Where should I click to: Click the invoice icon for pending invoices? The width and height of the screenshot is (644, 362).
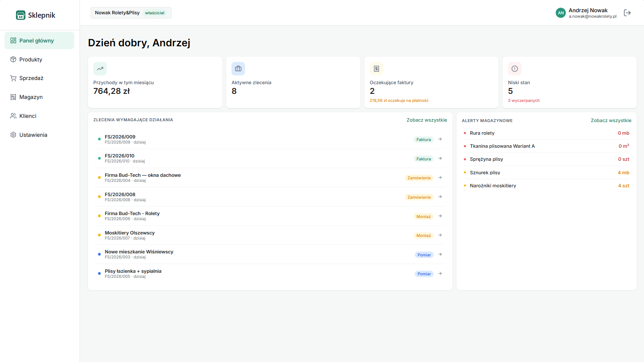[x=376, y=69]
